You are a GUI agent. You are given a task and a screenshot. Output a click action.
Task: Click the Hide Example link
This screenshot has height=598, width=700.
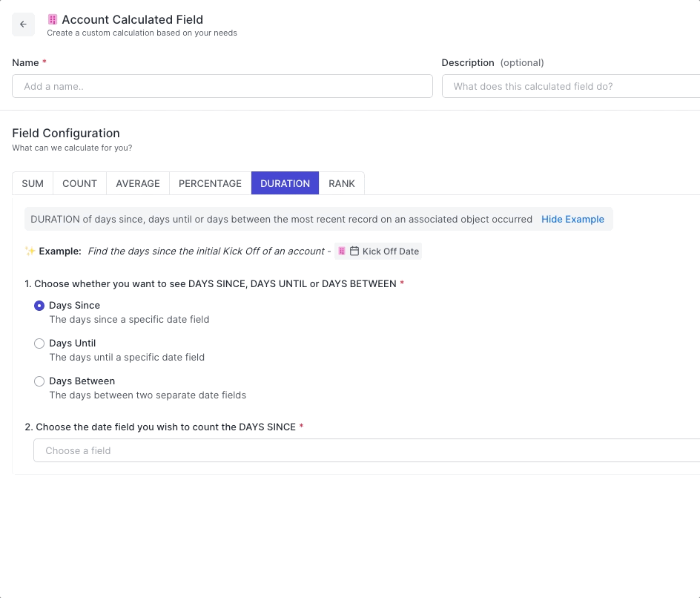[x=572, y=220]
